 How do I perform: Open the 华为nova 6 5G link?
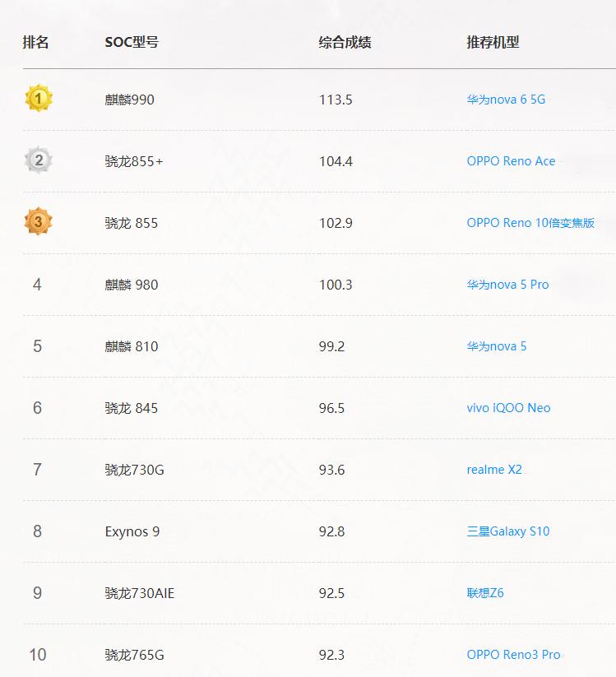[x=506, y=100]
